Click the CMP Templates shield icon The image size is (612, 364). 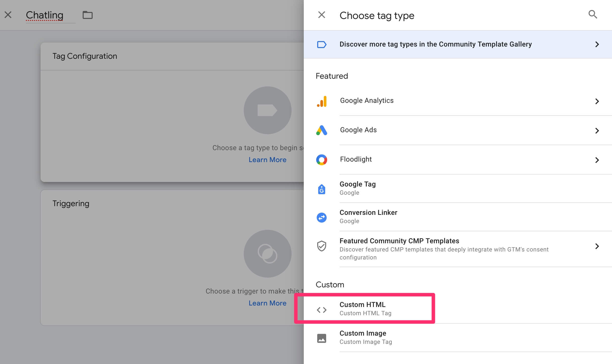coord(321,246)
